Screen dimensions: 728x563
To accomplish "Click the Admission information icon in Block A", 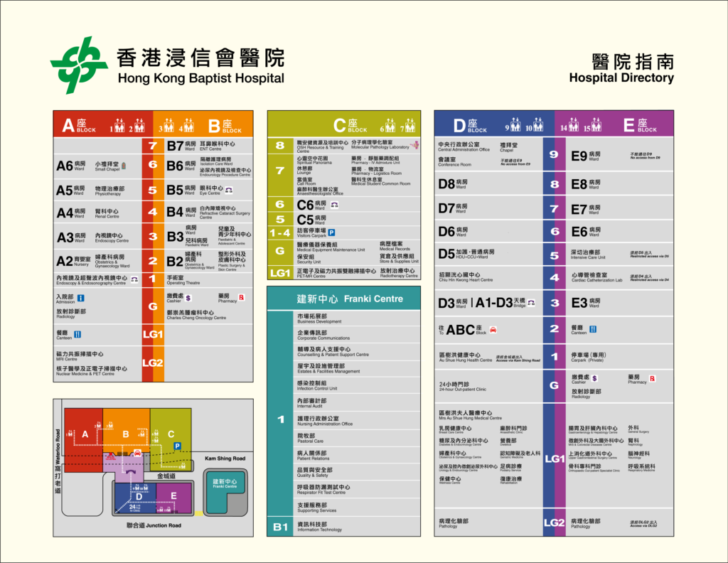I will [x=80, y=298].
